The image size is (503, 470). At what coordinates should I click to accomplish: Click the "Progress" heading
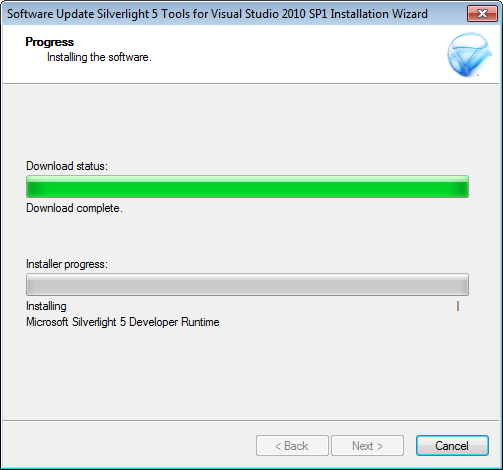pos(50,42)
